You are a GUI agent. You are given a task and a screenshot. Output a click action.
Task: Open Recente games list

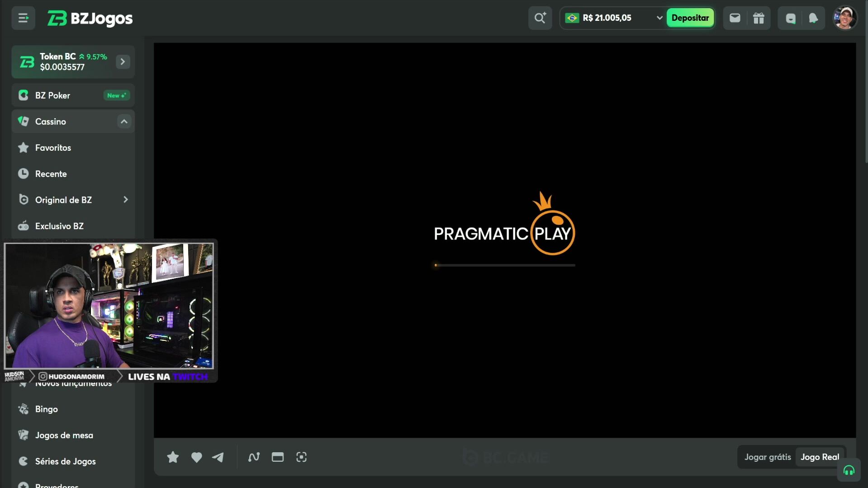pyautogui.click(x=73, y=174)
